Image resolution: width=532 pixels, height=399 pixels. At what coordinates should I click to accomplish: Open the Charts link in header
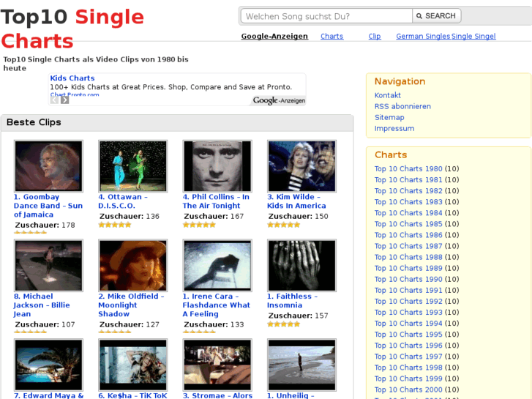pos(331,37)
